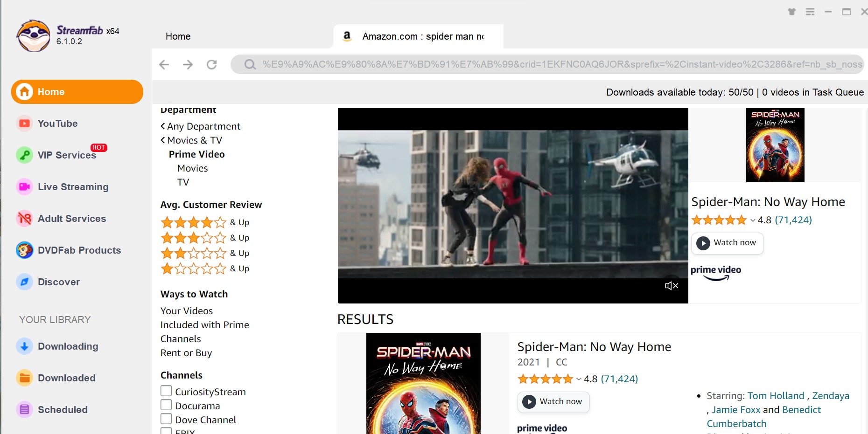The height and width of the screenshot is (434, 868).
Task: Open Benedict Cumberbatch actor link
Action: (764, 417)
